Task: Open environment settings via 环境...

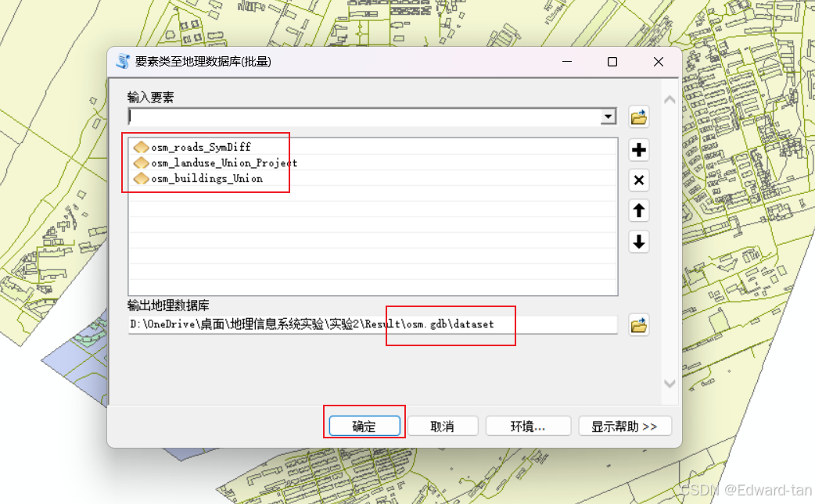Action: (528, 426)
